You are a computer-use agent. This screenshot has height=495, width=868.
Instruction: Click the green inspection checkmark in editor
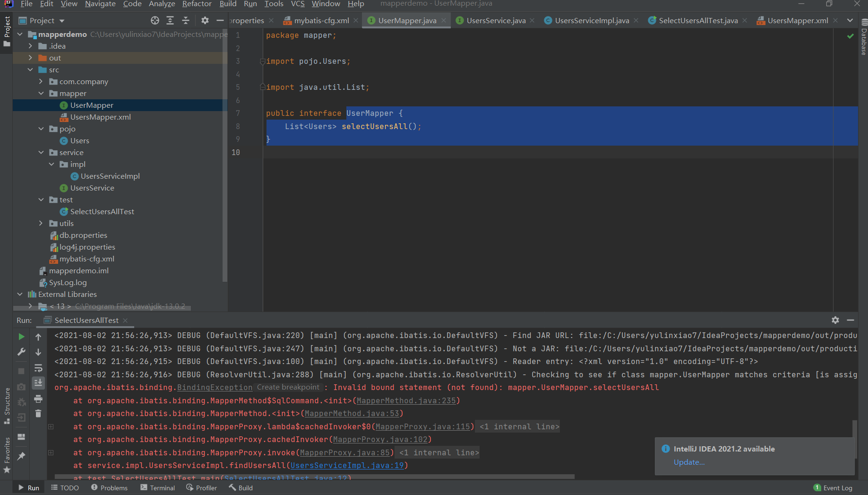click(851, 36)
